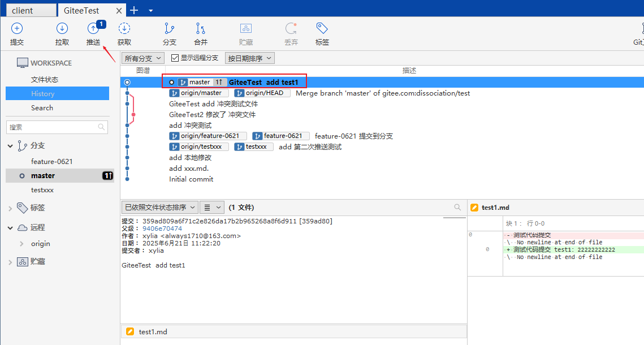Open the 按日期排序 sort dropdown
644x345 pixels.
249,58
